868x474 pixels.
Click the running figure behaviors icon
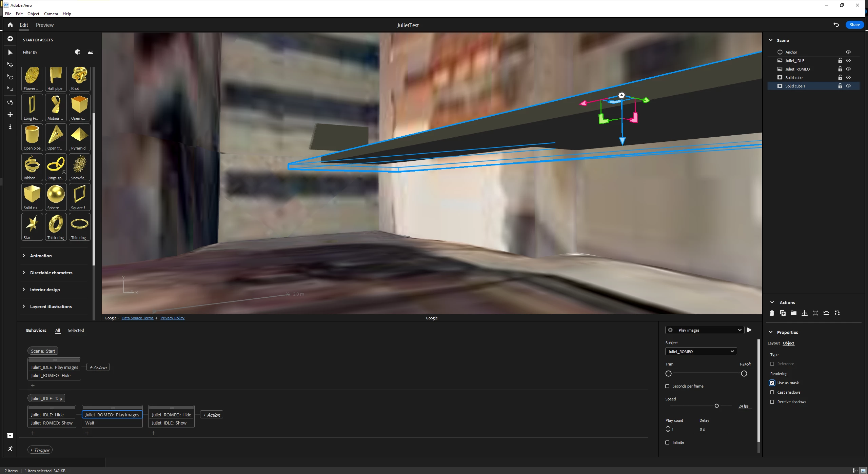[10, 449]
